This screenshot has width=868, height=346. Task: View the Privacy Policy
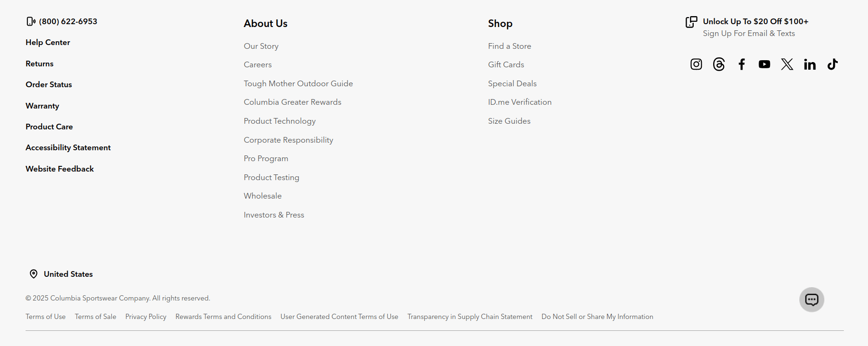146,317
